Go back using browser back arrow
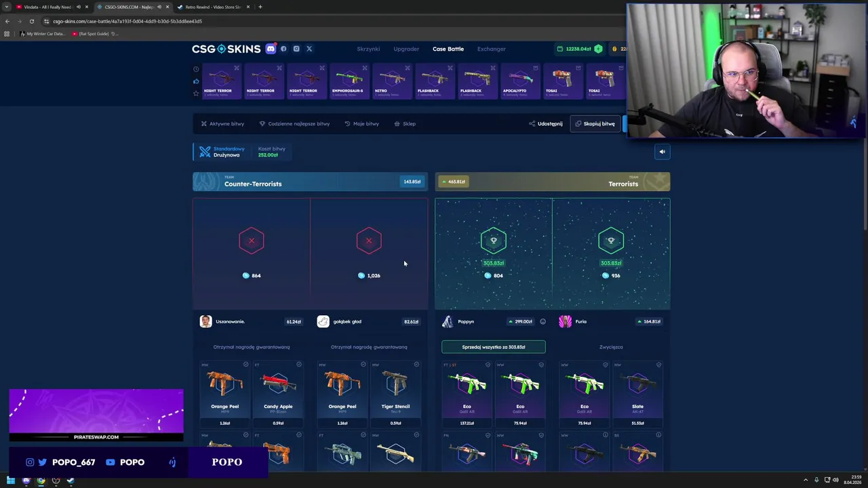 point(7,21)
